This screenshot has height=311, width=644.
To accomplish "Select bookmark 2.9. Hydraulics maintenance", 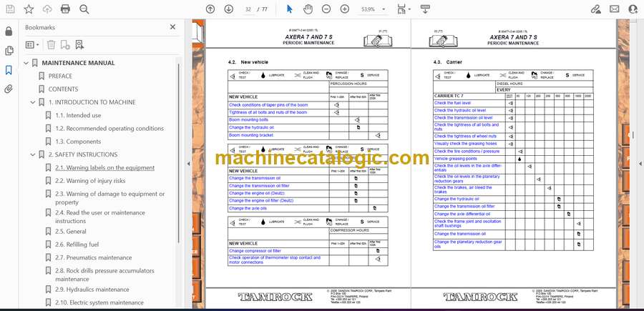I will click(92, 290).
